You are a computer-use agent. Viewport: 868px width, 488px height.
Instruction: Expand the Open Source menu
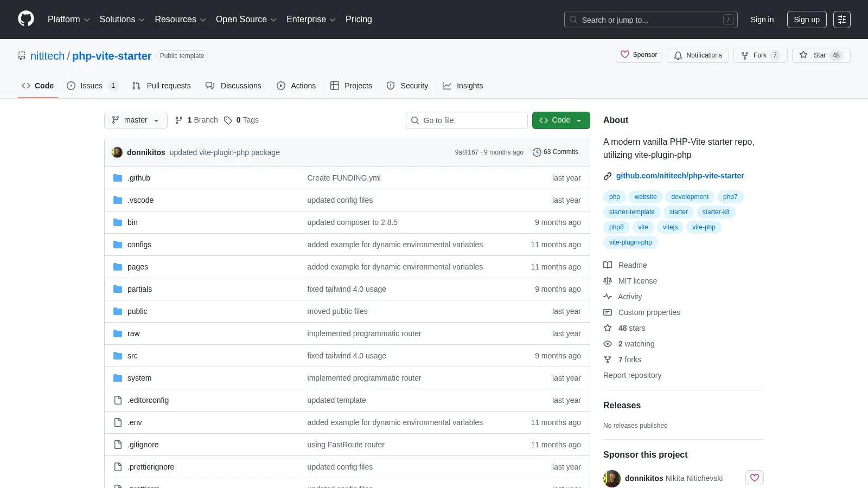pos(246,20)
